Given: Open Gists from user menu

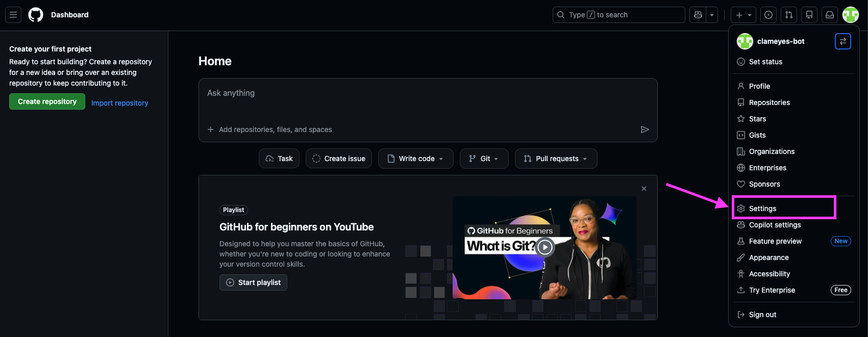Looking at the screenshot, I should (793, 135).
